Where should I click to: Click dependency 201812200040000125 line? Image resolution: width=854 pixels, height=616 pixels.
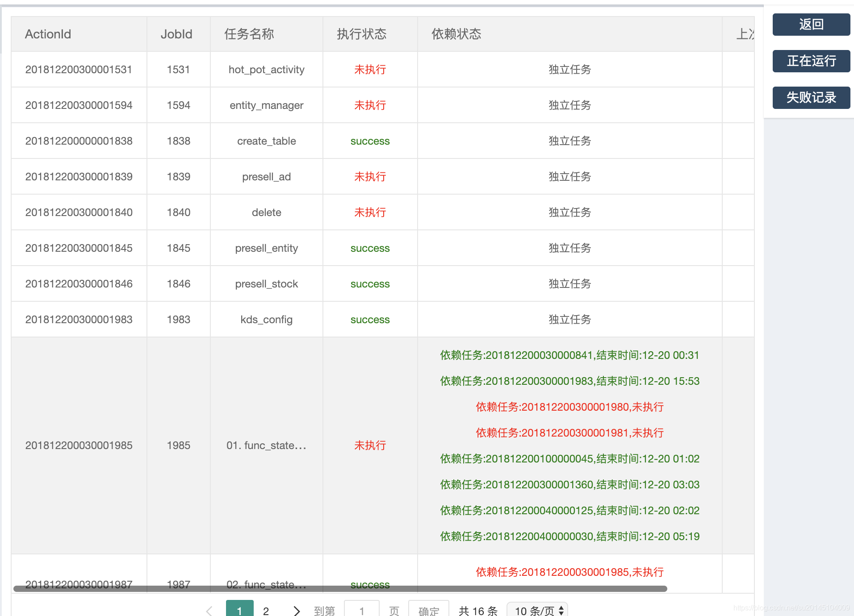click(x=570, y=511)
